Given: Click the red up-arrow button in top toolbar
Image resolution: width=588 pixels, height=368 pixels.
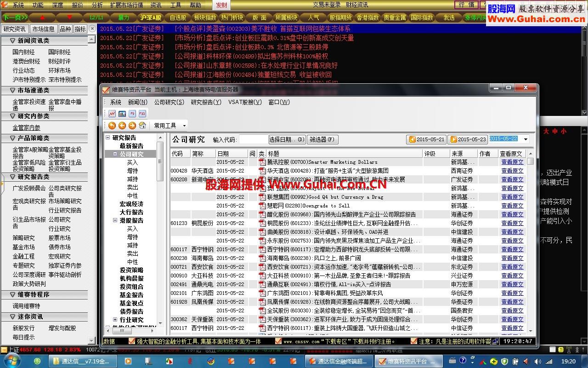Looking at the screenshot, I should click(x=43, y=17).
